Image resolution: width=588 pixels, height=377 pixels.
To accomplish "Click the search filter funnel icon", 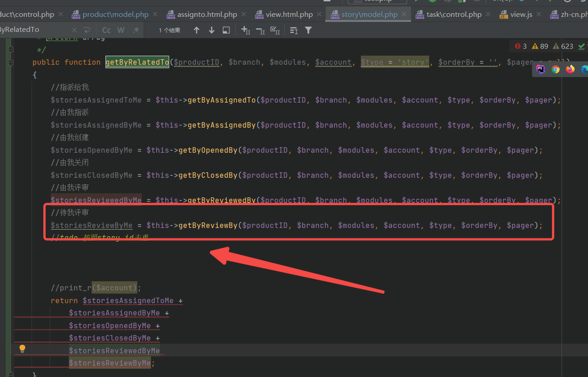I will (x=308, y=30).
